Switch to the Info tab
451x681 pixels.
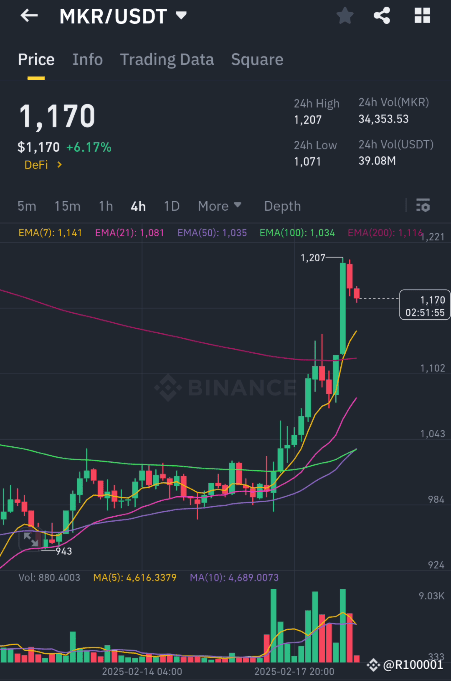(x=87, y=60)
